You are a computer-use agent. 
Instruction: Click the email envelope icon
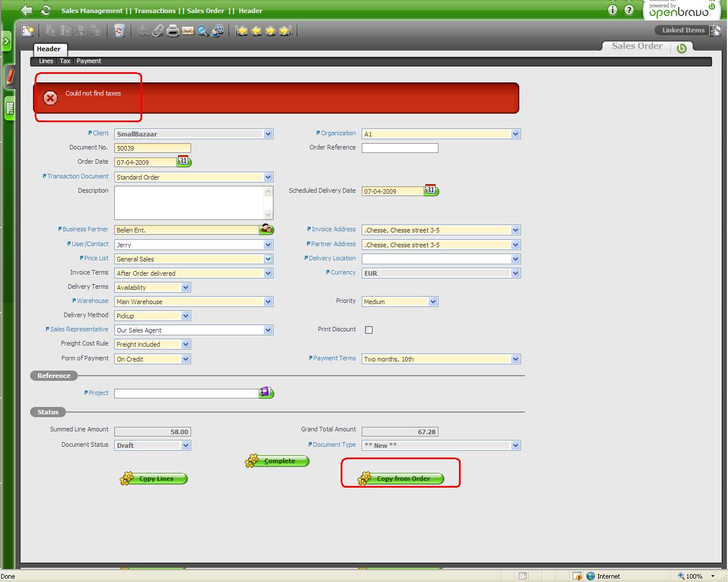(x=188, y=31)
